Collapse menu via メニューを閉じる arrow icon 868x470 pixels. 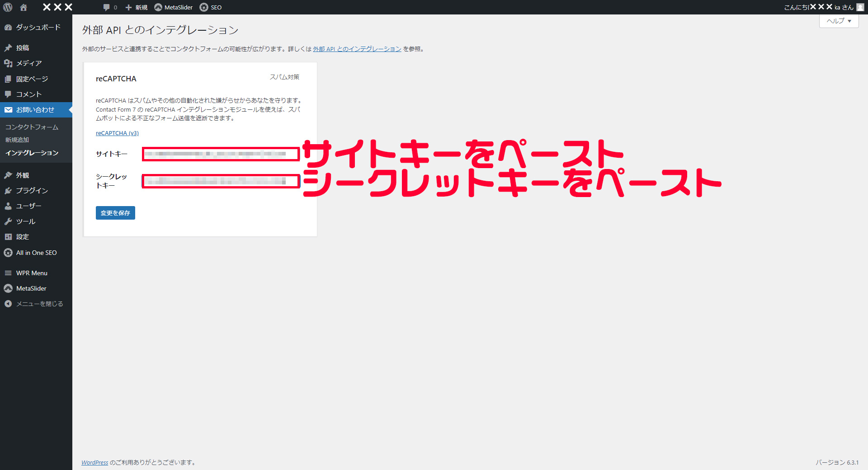(x=8, y=304)
